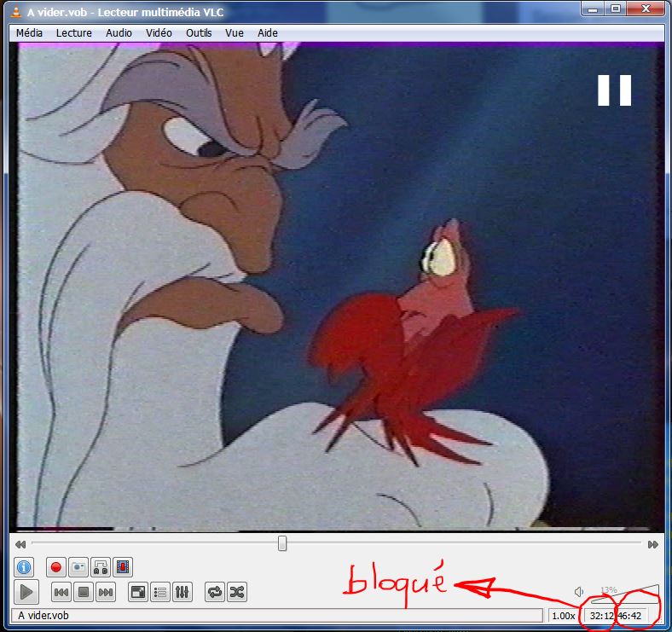Adjust the volume slider at 13%

coord(624,593)
